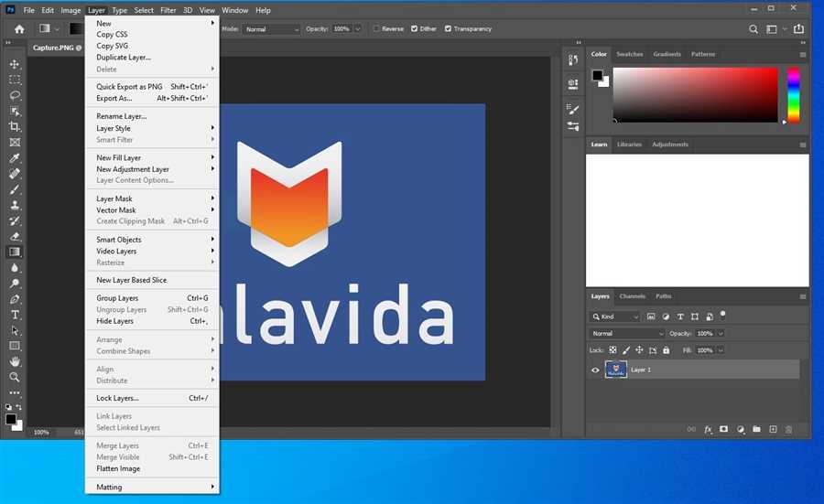The image size is (824, 504).
Task: Toggle lock all padlock icon
Action: 667,349
